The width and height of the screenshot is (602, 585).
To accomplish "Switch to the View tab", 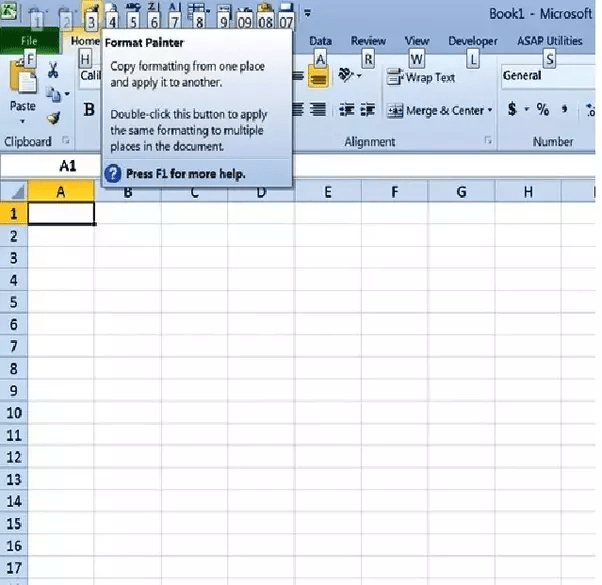I will [x=417, y=41].
